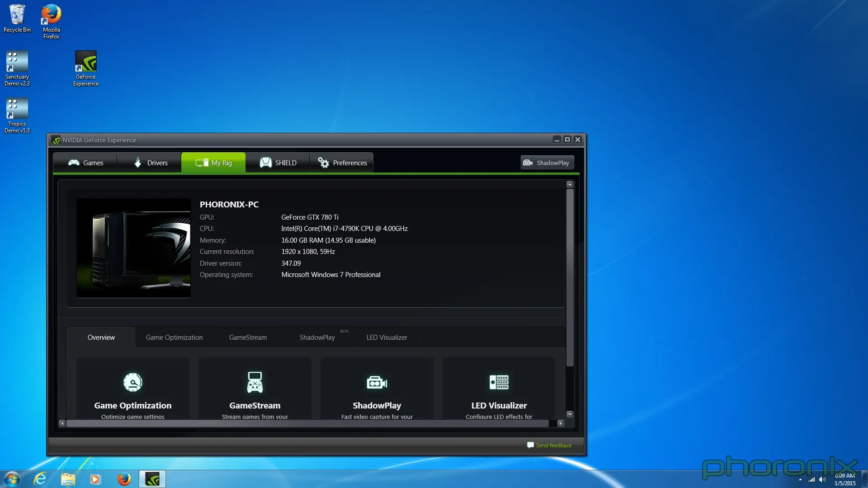Click the ShadowPlay video camera card icon

click(x=377, y=382)
